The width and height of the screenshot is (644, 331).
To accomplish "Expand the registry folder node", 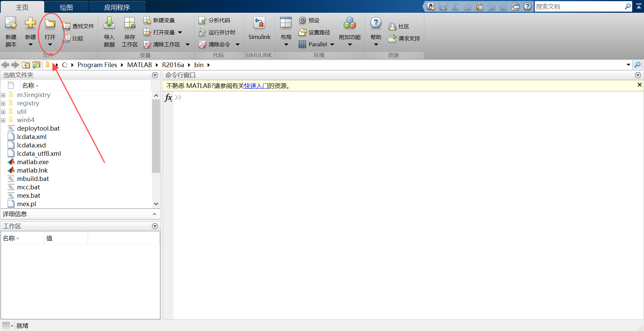I will [3, 103].
